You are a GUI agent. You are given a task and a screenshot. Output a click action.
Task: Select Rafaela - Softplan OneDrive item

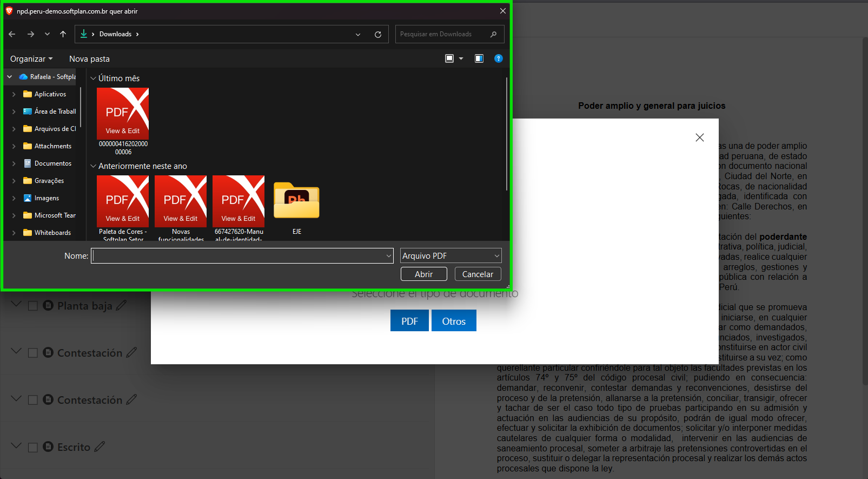pyautogui.click(x=48, y=77)
